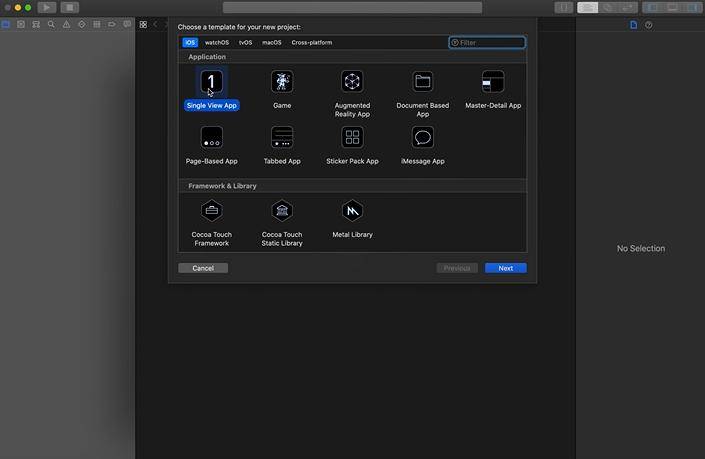
Task: Choose the Tabbed App template
Action: coord(282,138)
